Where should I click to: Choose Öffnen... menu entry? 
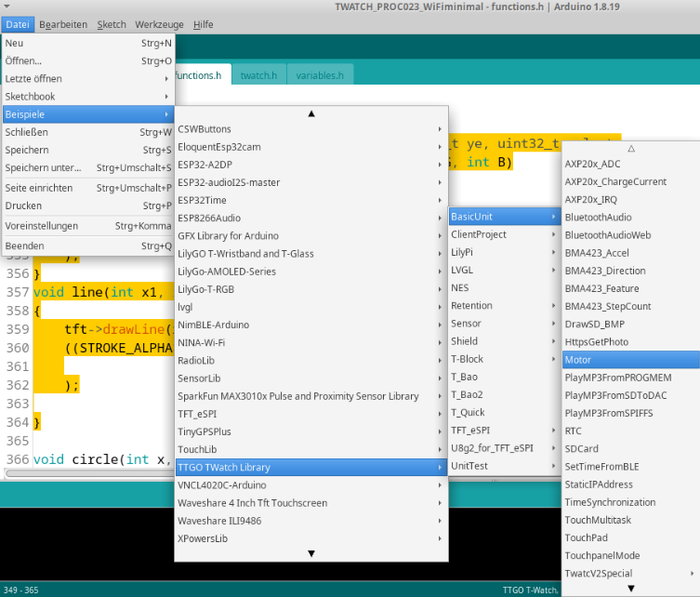point(88,60)
